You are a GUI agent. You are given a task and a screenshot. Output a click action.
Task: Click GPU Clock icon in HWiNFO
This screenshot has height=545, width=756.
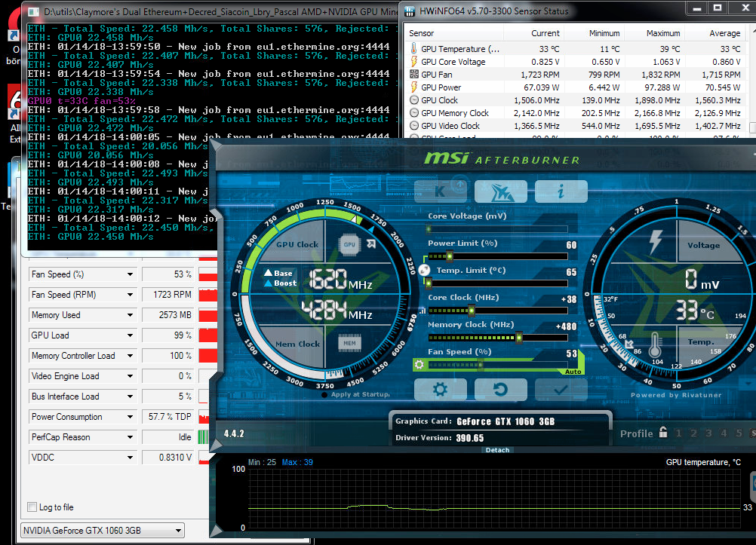413,100
